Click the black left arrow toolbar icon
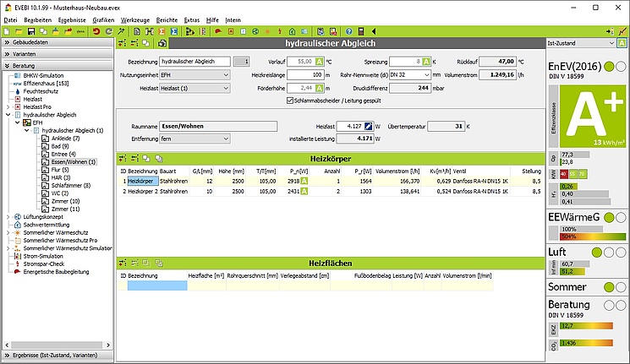This screenshot has width=630, height=364. (x=374, y=31)
